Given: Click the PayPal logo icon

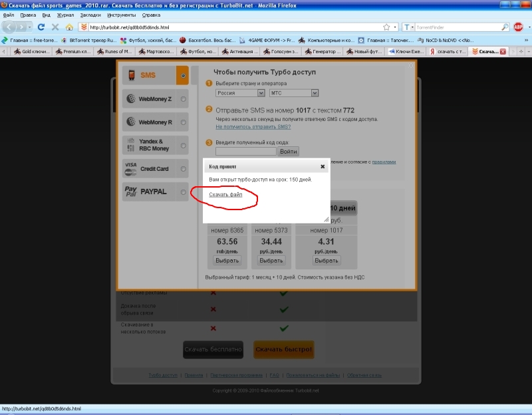Looking at the screenshot, I should 130,192.
